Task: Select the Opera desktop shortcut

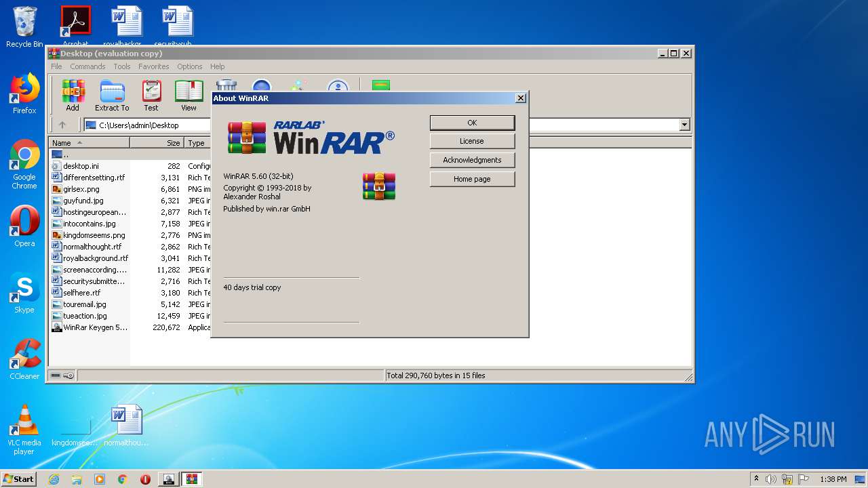Action: pos(24,226)
